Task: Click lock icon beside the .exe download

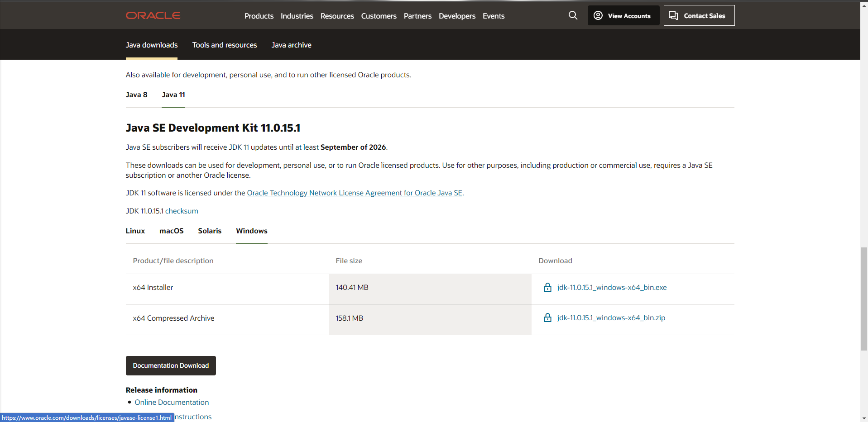Action: pos(547,288)
